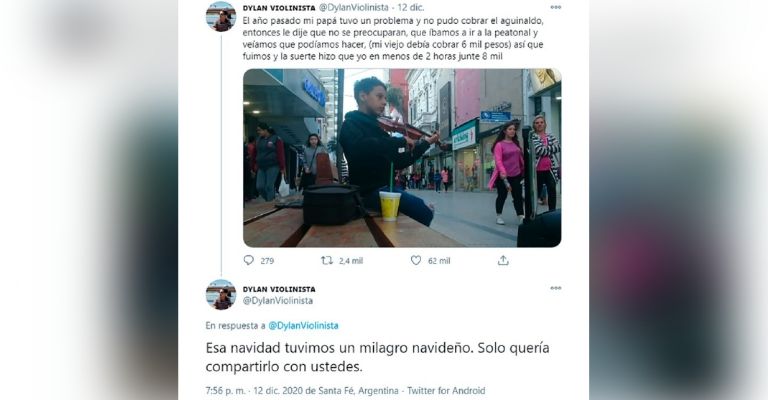
Task: Open more options on reply tweet
Action: (555, 288)
